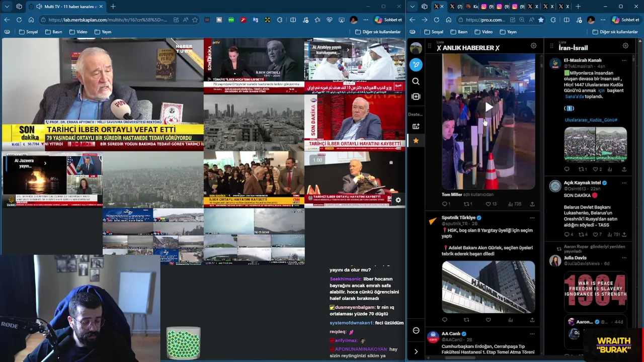Toggle favorite star in the pro.x.com address bar

(541, 20)
